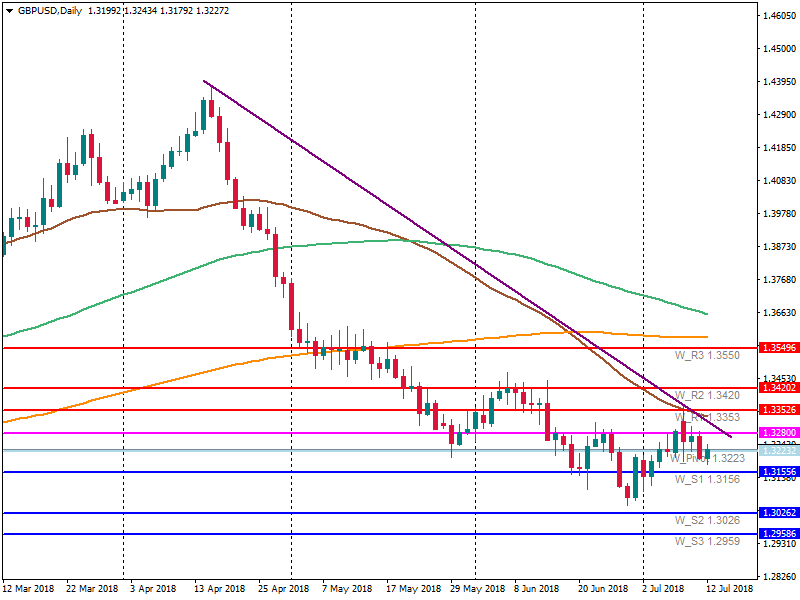Click the light-blue current price tag 1.32232
Screen dimensions: 800x600
778,451
